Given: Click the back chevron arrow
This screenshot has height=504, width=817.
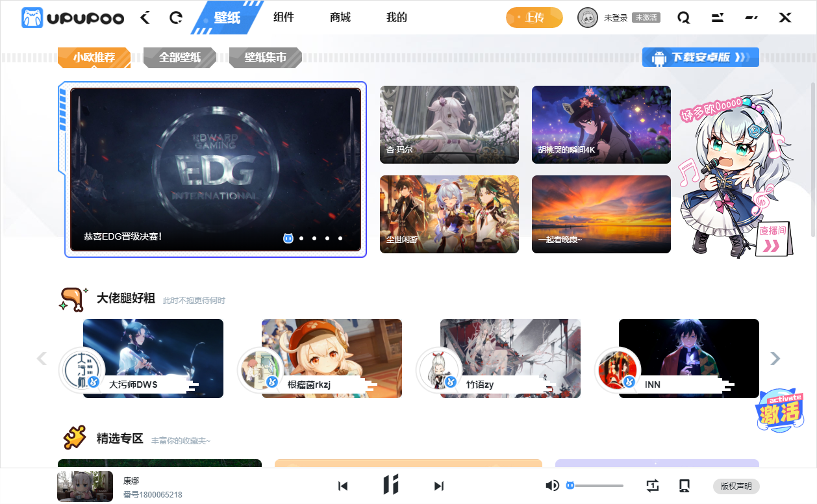Looking at the screenshot, I should [x=144, y=18].
